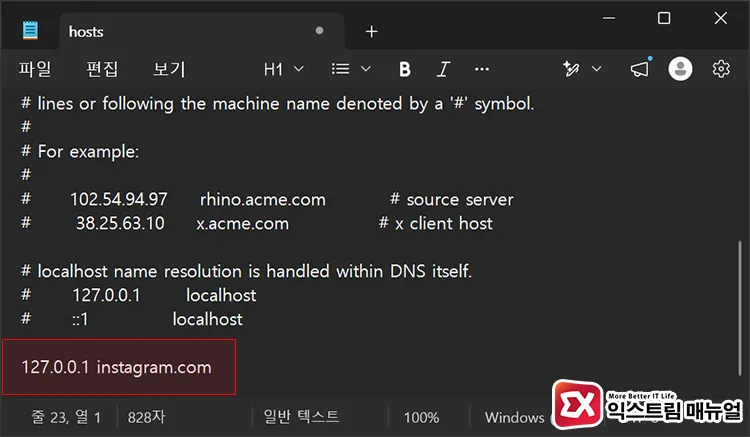Click the AI rewrite pen icon

click(x=571, y=69)
